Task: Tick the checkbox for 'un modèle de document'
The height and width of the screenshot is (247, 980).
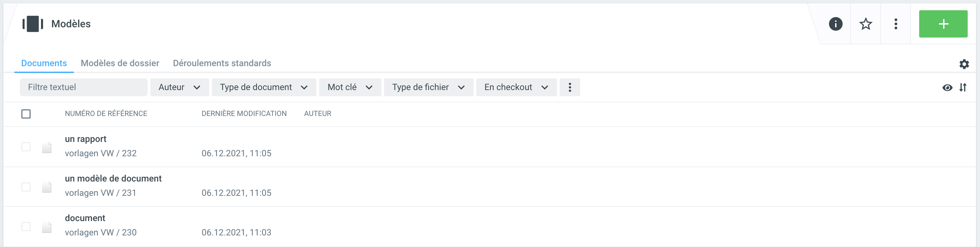Action: coord(26,187)
